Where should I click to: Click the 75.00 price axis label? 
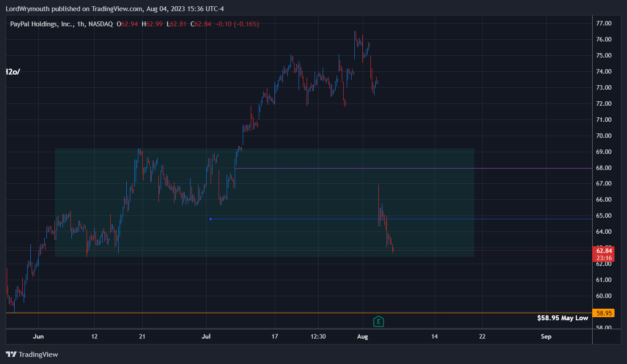(x=603, y=55)
